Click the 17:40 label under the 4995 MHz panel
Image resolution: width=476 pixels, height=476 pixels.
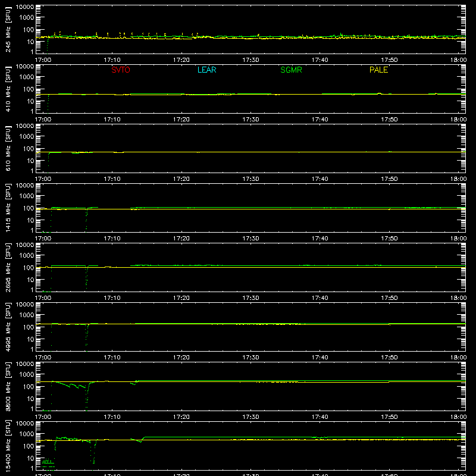(320, 358)
